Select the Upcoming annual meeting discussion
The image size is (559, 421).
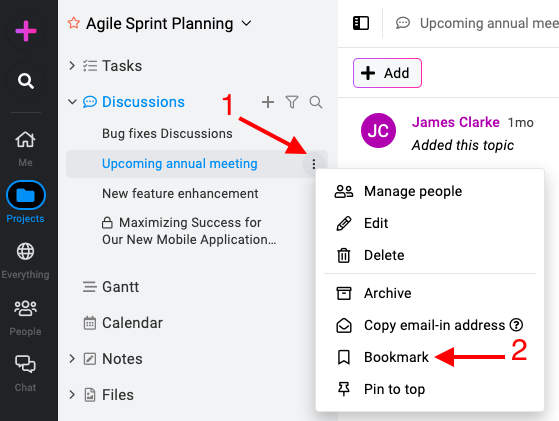click(x=180, y=164)
